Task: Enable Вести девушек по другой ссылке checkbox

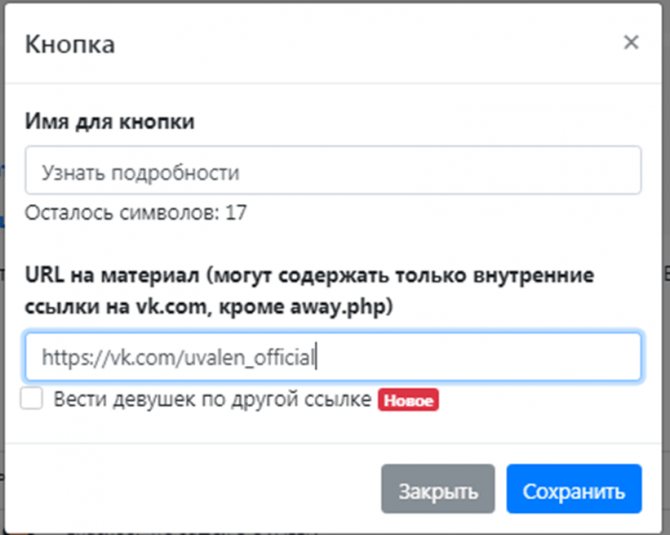Action: [x=32, y=398]
